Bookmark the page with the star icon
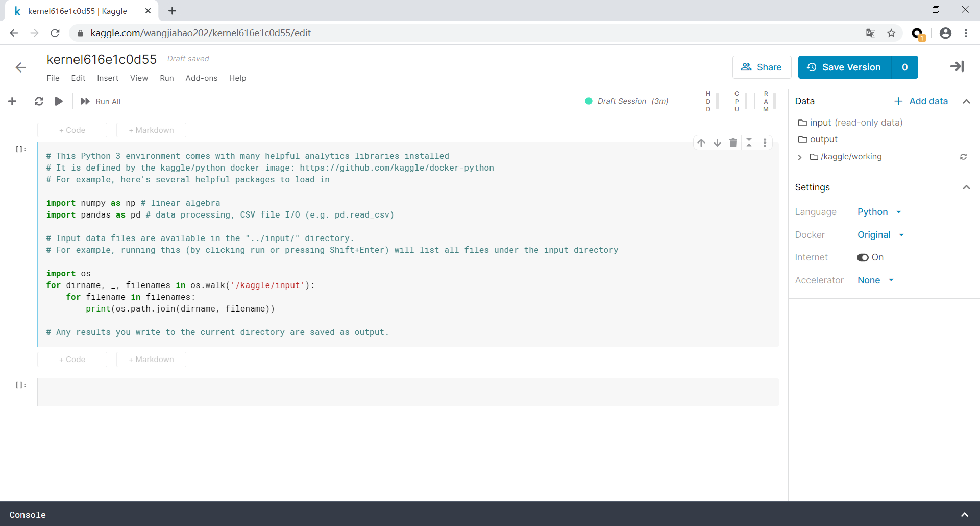 click(891, 33)
